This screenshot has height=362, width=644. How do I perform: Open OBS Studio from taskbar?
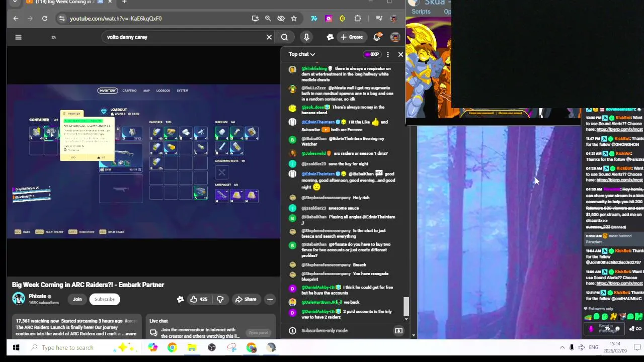point(212,347)
